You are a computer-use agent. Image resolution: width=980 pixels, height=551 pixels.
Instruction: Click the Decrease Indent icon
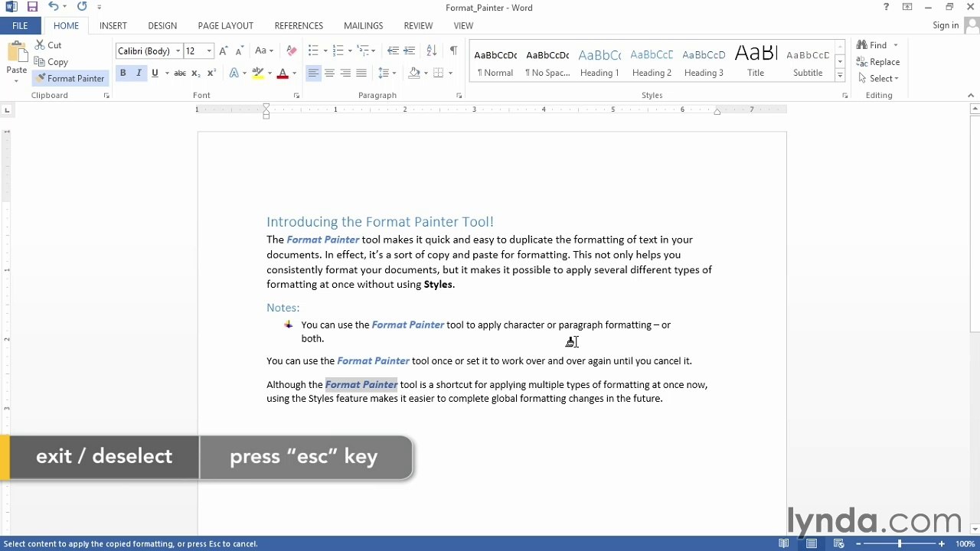tap(393, 51)
